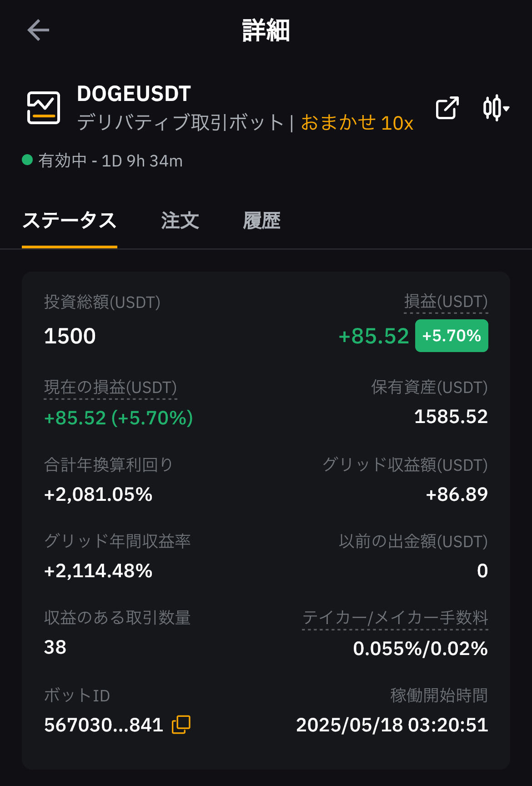Tap the green active status dot
Viewport: 532px width, 786px height.
(27, 160)
